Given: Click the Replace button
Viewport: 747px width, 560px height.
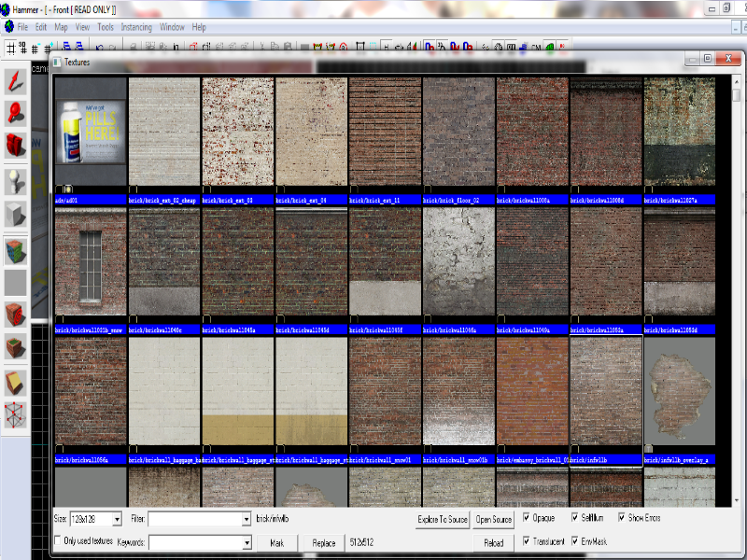Looking at the screenshot, I should [324, 543].
